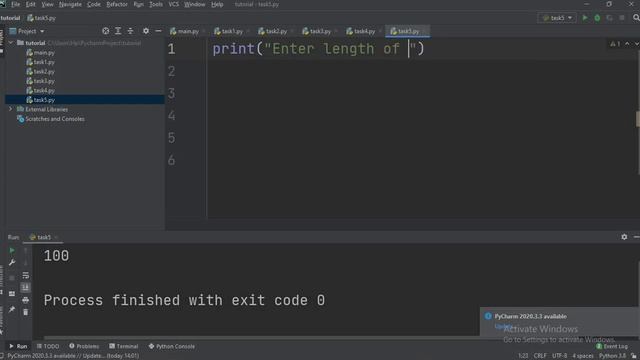Click the Restore Layout icon in Run panel

click(12, 293)
